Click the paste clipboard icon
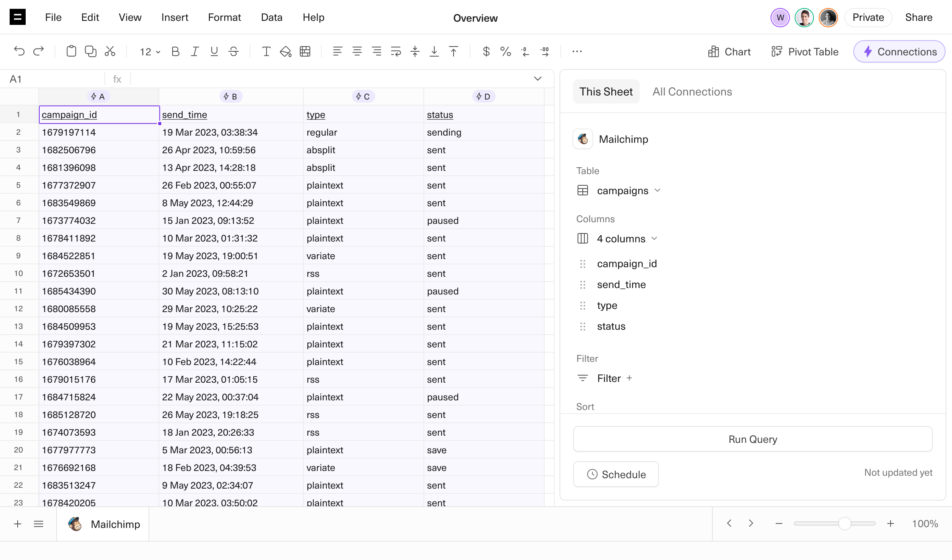Viewport: 952px width, 560px height. (x=71, y=51)
